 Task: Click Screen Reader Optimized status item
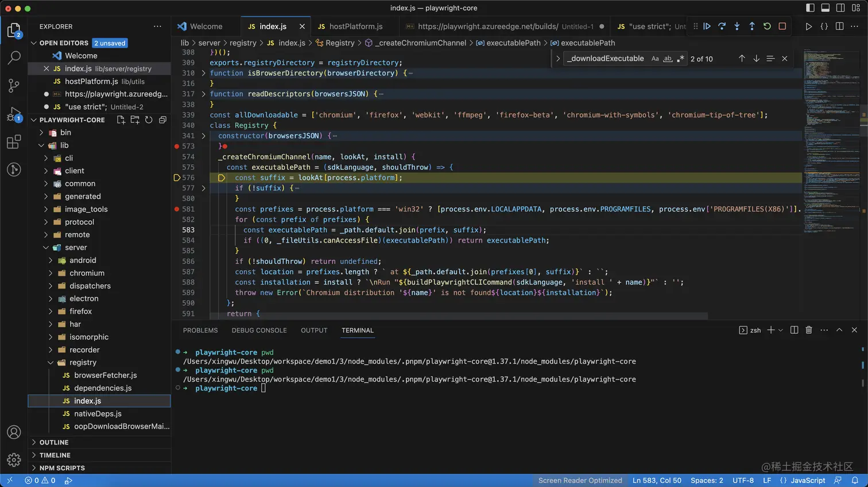pos(580,481)
